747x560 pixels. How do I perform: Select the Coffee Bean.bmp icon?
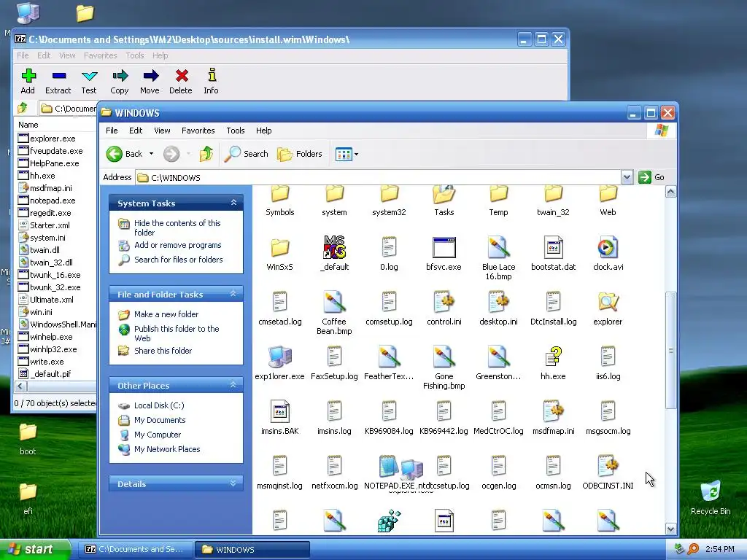pos(334,302)
